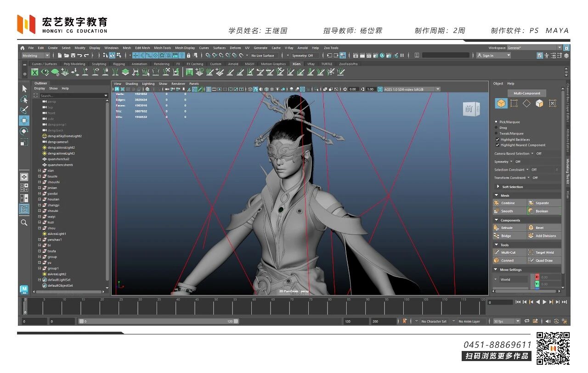The width and height of the screenshot is (588, 373).
Task: Select Vertex selection mode in Modeling Toolkit
Action: pos(514,103)
